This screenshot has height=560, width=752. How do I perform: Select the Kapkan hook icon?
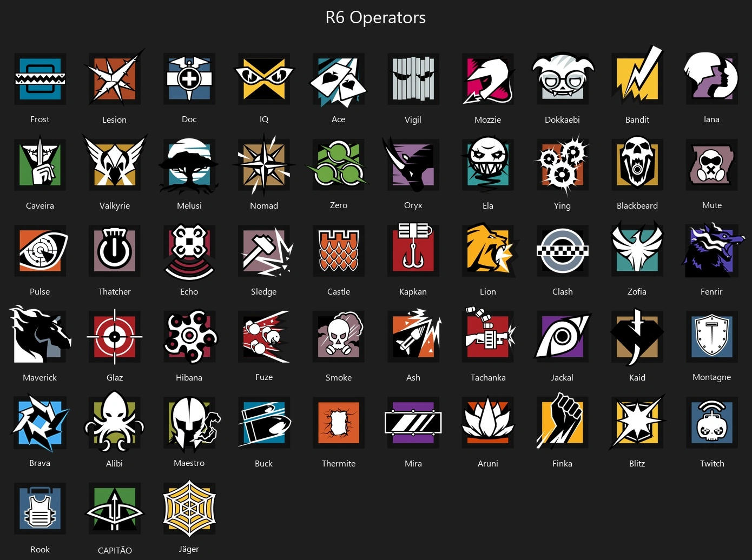(x=413, y=250)
